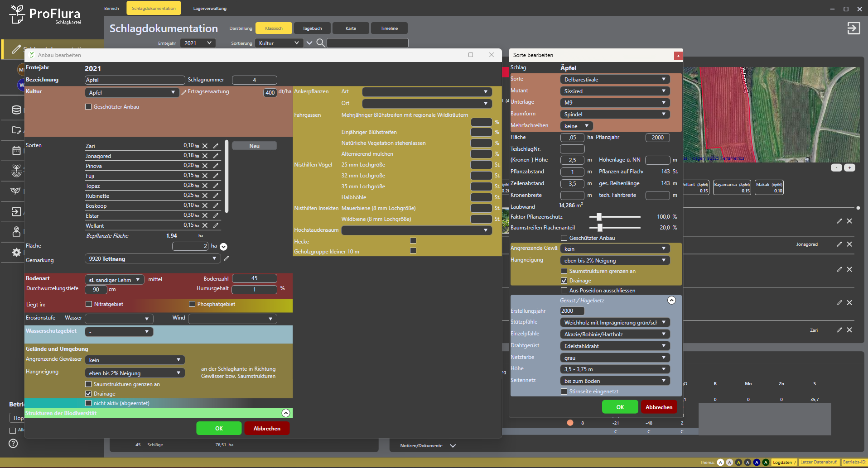The width and height of the screenshot is (868, 468).
Task: Click the search magnifier icon
Action: tap(320, 43)
